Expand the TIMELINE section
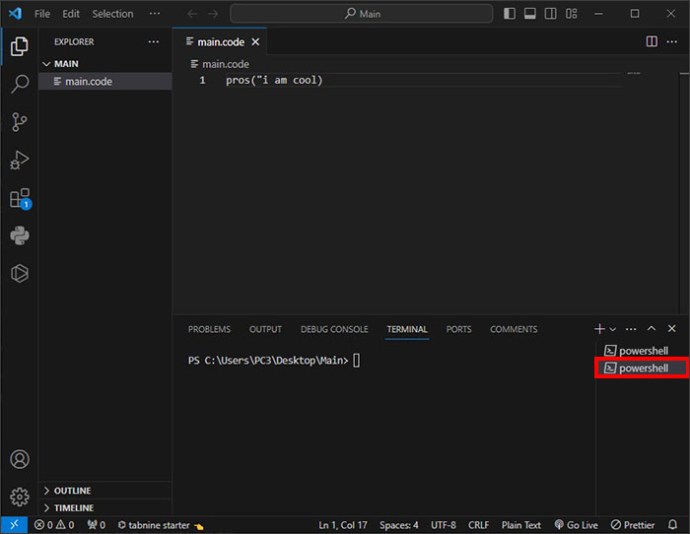 pos(105,508)
